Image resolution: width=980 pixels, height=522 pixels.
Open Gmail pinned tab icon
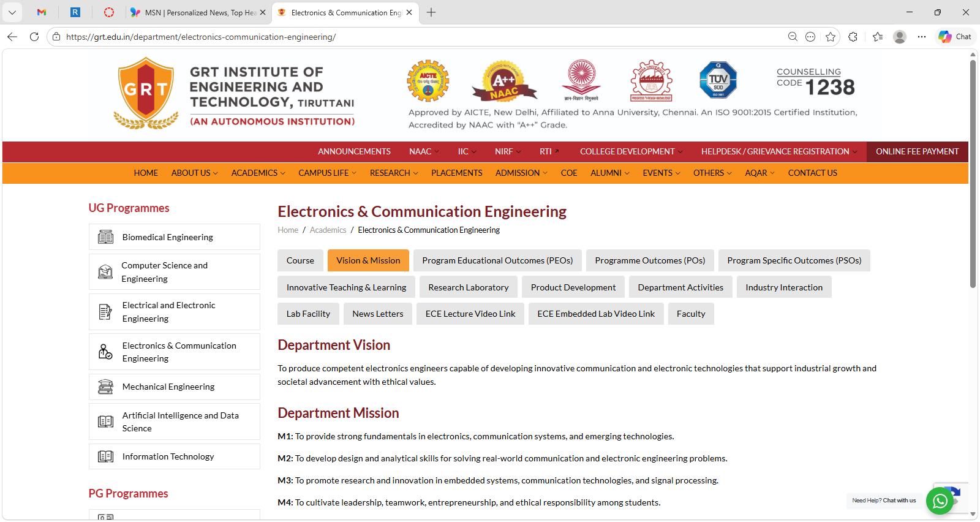click(42, 12)
